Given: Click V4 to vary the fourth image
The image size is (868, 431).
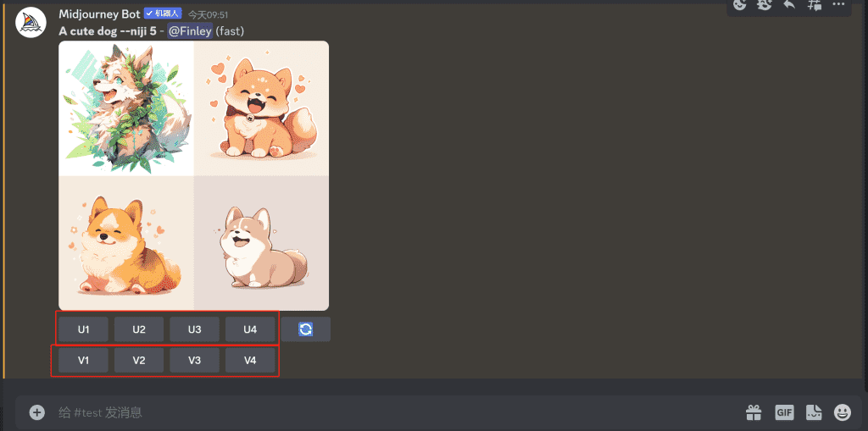Looking at the screenshot, I should click(x=250, y=360).
